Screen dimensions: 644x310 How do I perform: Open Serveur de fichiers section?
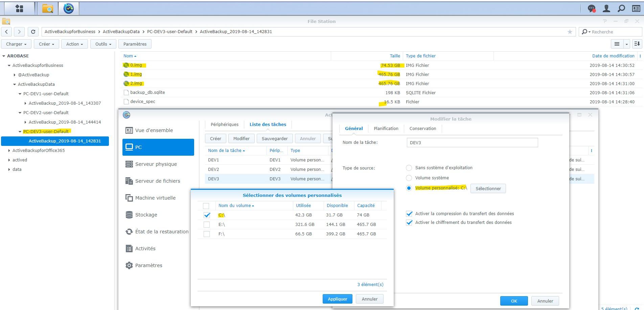158,181
